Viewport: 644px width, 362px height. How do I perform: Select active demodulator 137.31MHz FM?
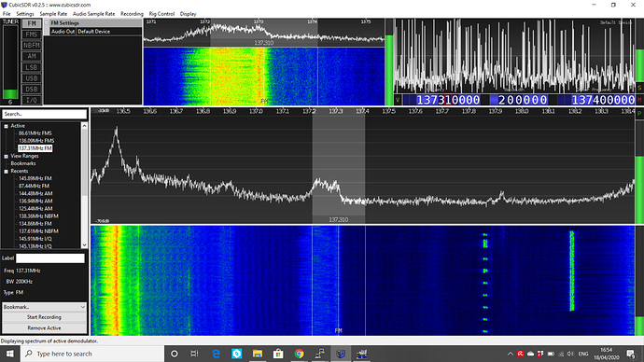35,148
